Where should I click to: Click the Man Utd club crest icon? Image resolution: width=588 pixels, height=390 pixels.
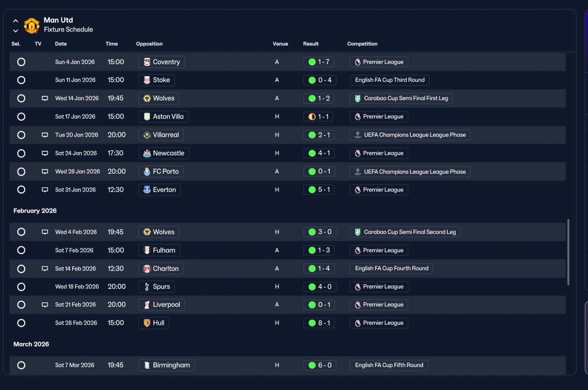pyautogui.click(x=32, y=26)
